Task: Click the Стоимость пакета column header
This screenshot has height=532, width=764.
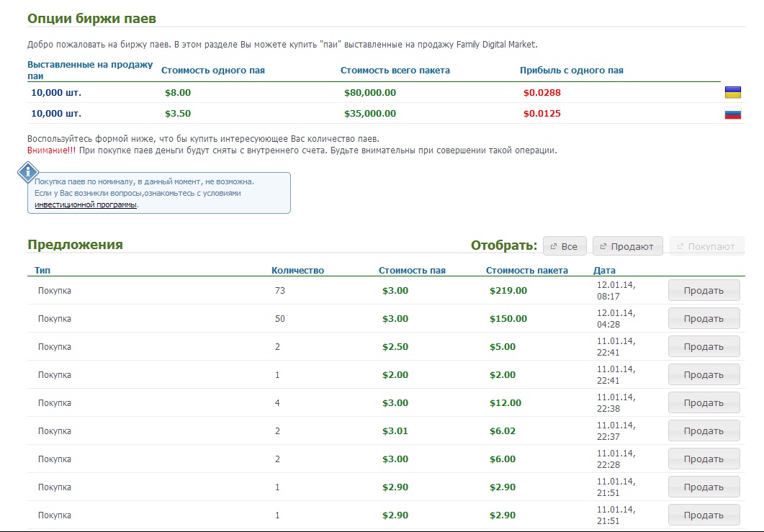Action: pyautogui.click(x=526, y=271)
